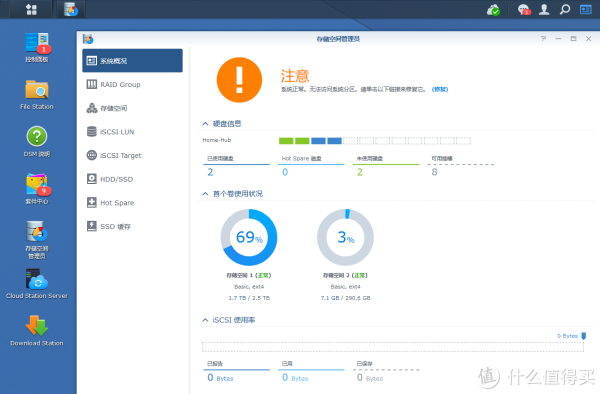Click the 69% volume 1 usage ring
Screen dimensions: 600x394
click(249, 237)
